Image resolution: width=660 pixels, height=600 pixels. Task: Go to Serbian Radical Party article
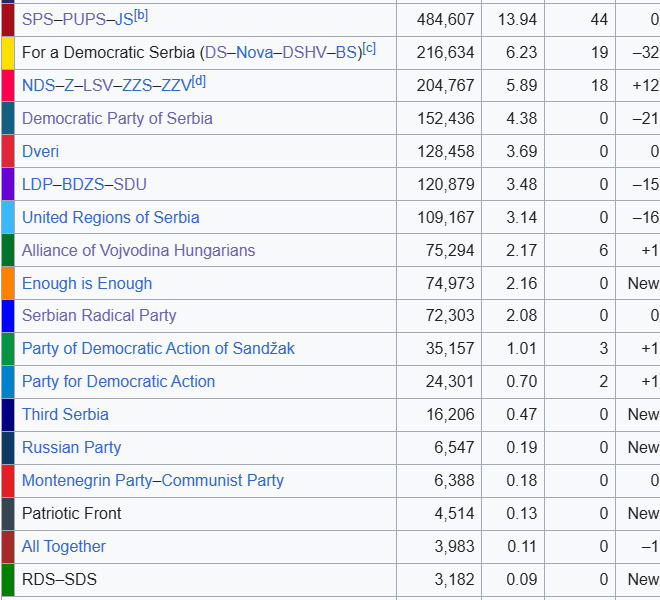(x=99, y=315)
